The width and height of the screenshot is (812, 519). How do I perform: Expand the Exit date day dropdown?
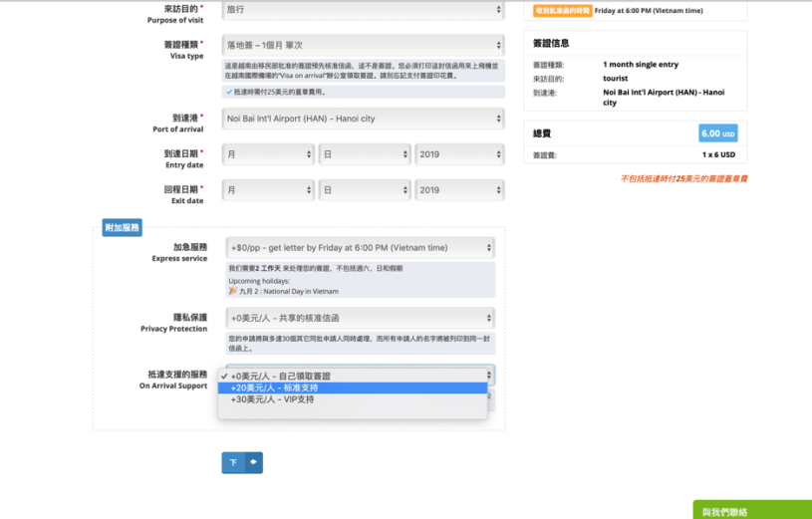tap(365, 189)
